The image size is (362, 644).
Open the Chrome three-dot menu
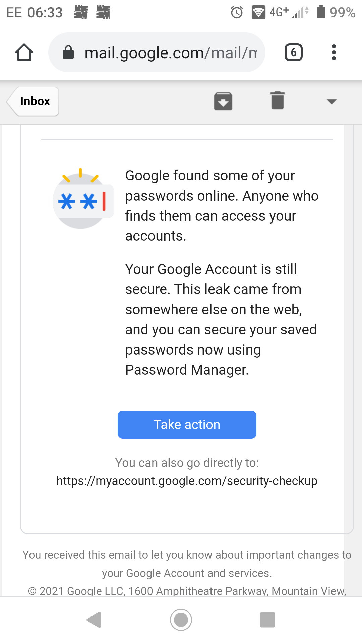(334, 52)
